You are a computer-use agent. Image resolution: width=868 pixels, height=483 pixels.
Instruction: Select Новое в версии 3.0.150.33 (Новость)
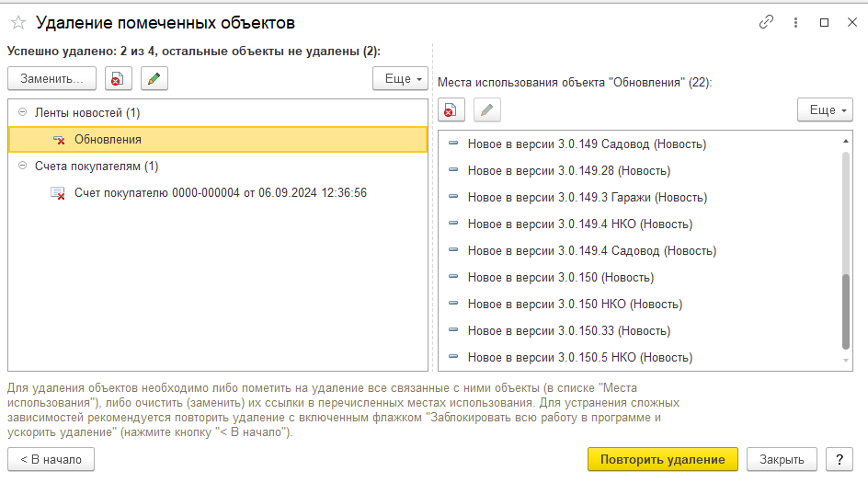tap(640, 330)
